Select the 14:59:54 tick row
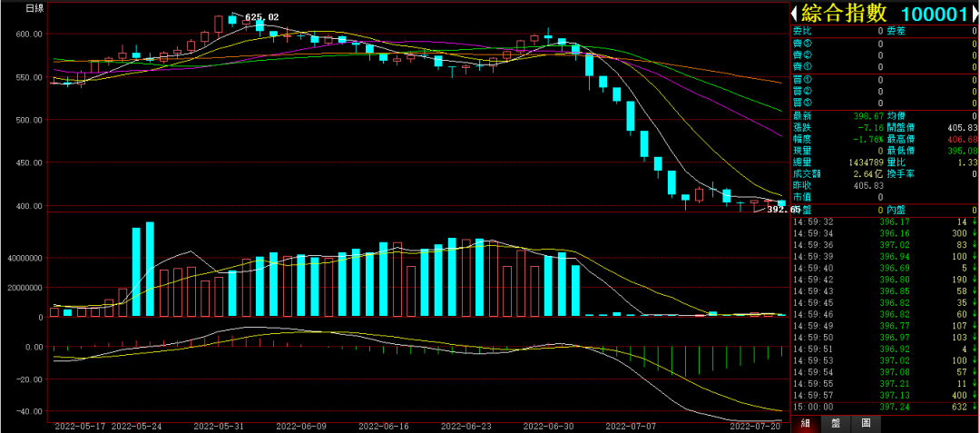This screenshot has height=433, width=980. [885, 372]
